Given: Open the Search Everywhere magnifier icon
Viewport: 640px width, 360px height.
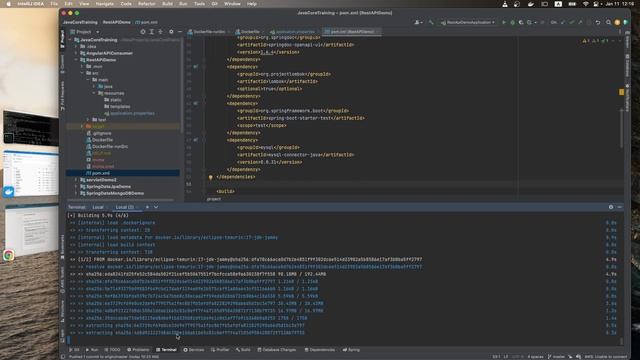Looking at the screenshot, I should 608,22.
